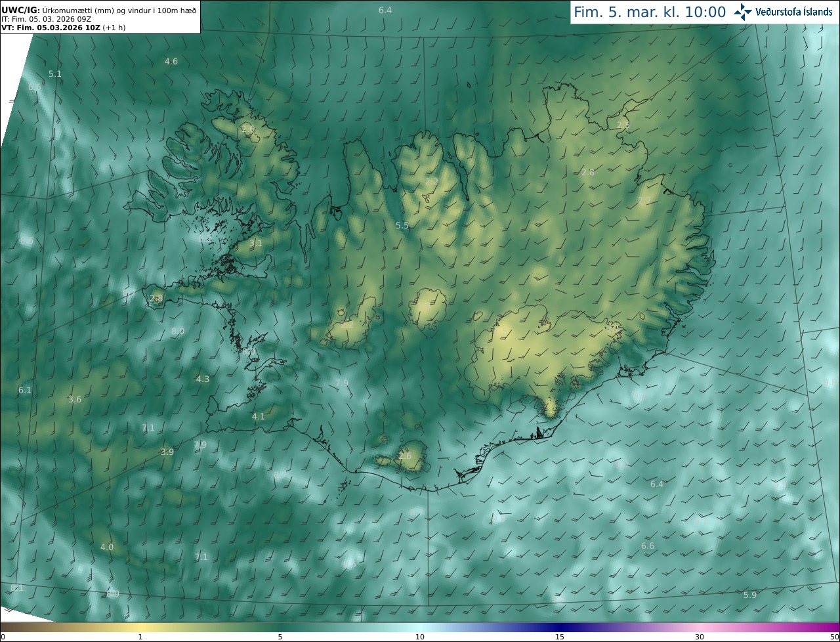Click the 5.1 value label on the map

(55, 74)
